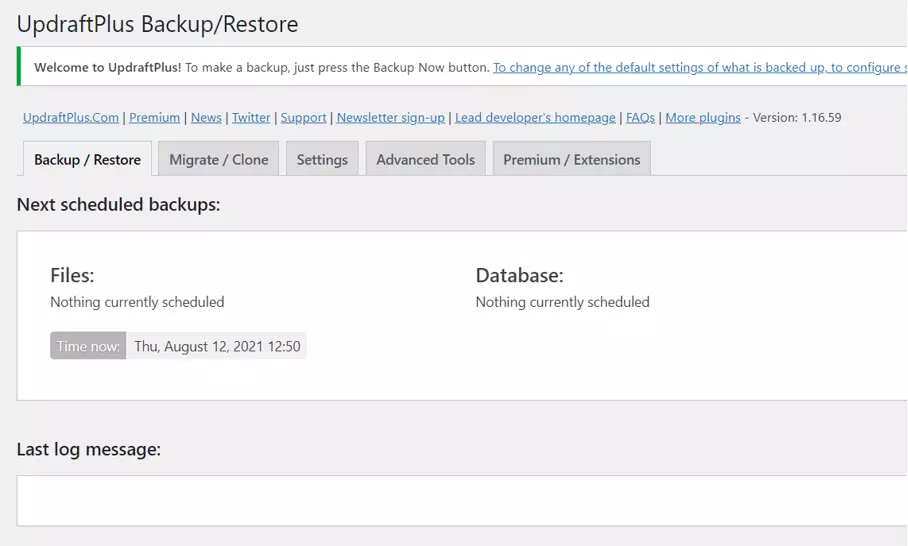Click the 'Last log message:' heading
The width and height of the screenshot is (908, 546).
tap(89, 449)
